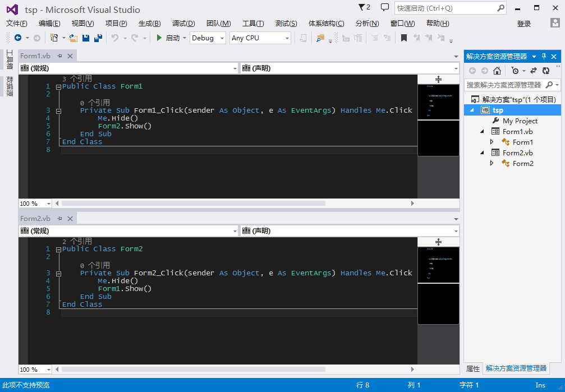Toggle auto-hide pin on Solution Explorer panel
Viewport: 565px width, 392px height.
[544, 57]
